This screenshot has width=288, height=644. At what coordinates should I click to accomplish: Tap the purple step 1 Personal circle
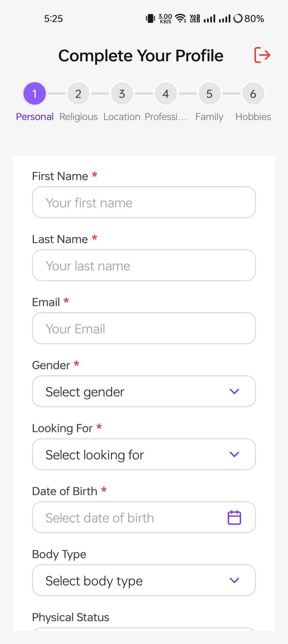tap(34, 94)
